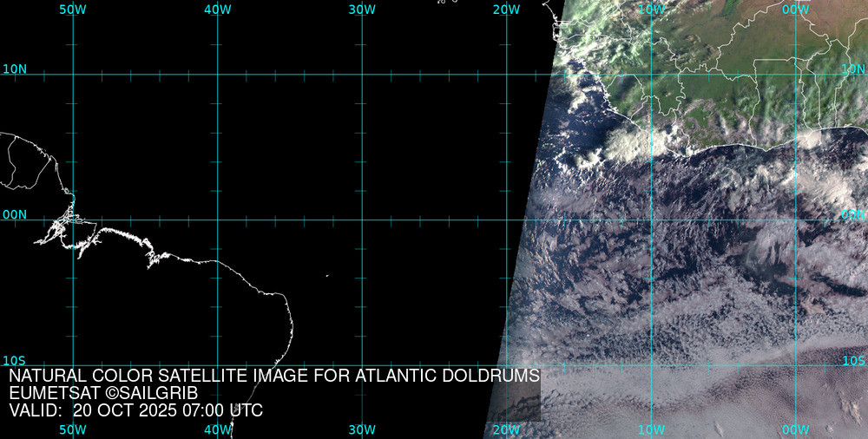The height and width of the screenshot is (439, 868).
Task: Click grid intersection of 20W and 10N
Action: click(506, 74)
